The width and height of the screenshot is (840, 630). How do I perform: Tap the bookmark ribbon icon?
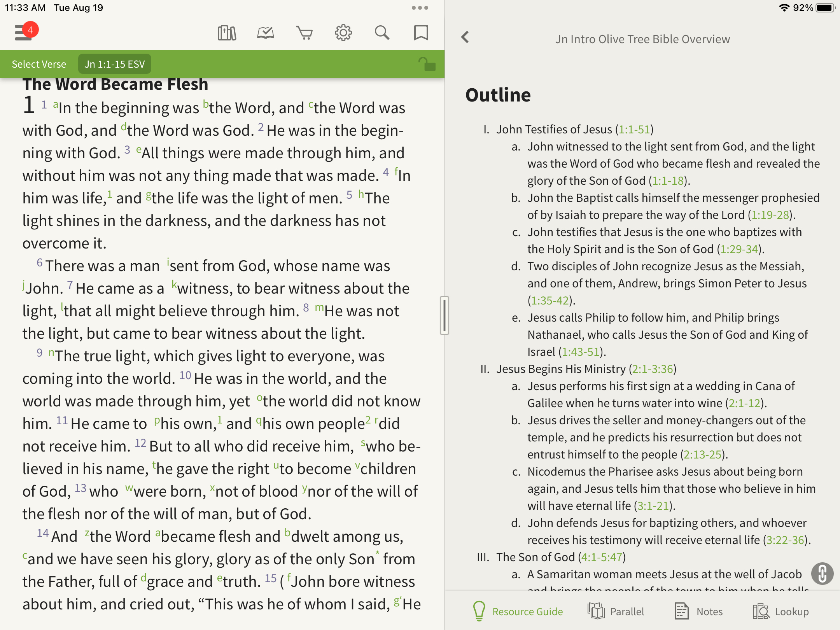[x=421, y=33]
